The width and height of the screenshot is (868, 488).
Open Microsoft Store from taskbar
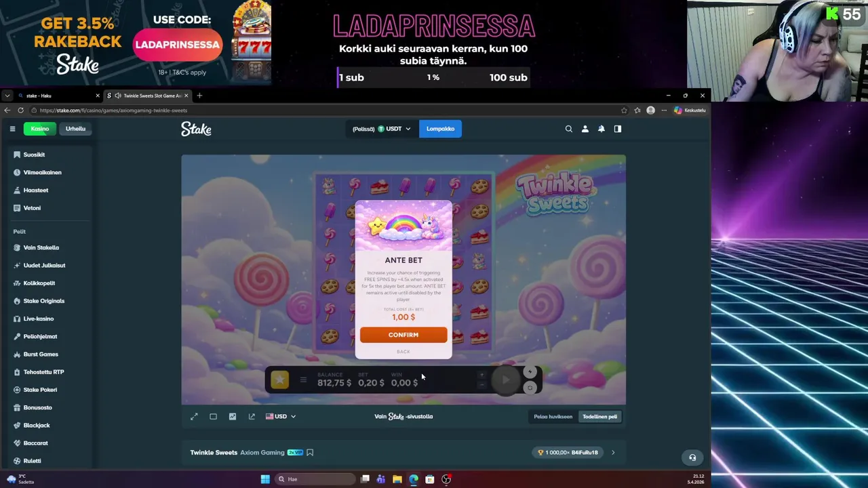(430, 479)
